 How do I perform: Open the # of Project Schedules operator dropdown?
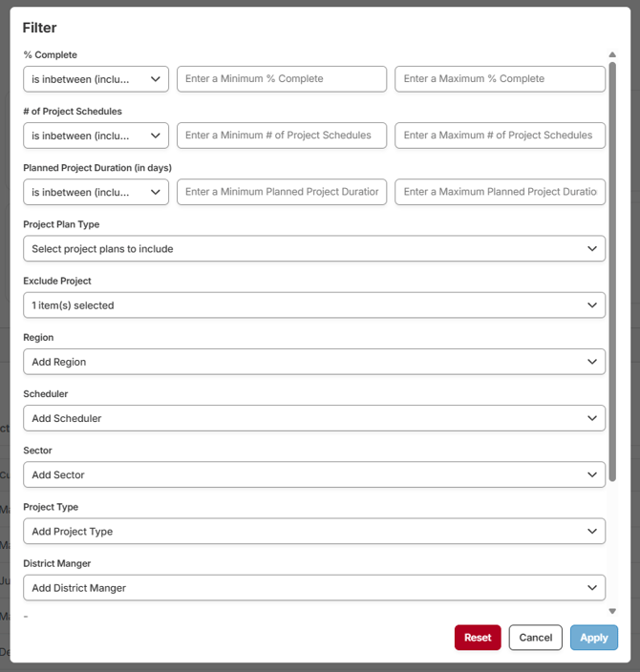coord(96,136)
